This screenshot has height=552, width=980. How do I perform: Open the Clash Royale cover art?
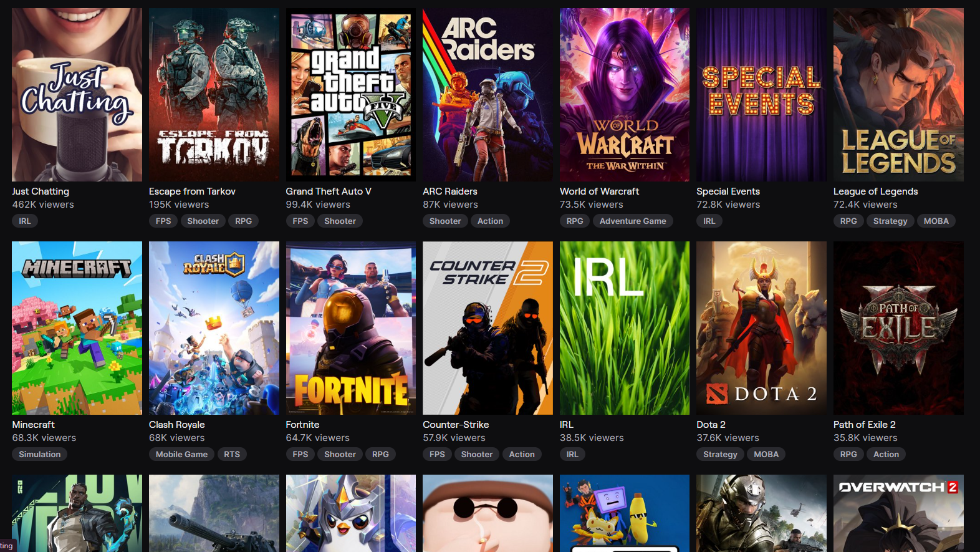tap(214, 328)
